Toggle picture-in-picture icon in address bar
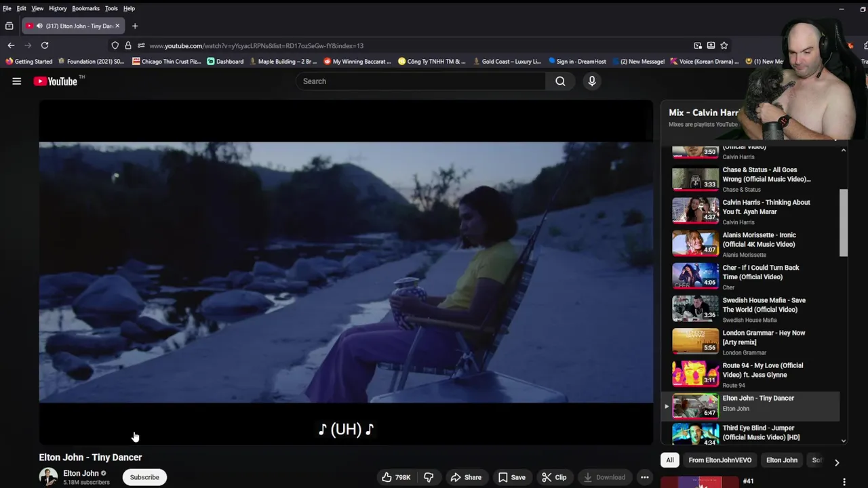This screenshot has width=868, height=488. pos(698,45)
